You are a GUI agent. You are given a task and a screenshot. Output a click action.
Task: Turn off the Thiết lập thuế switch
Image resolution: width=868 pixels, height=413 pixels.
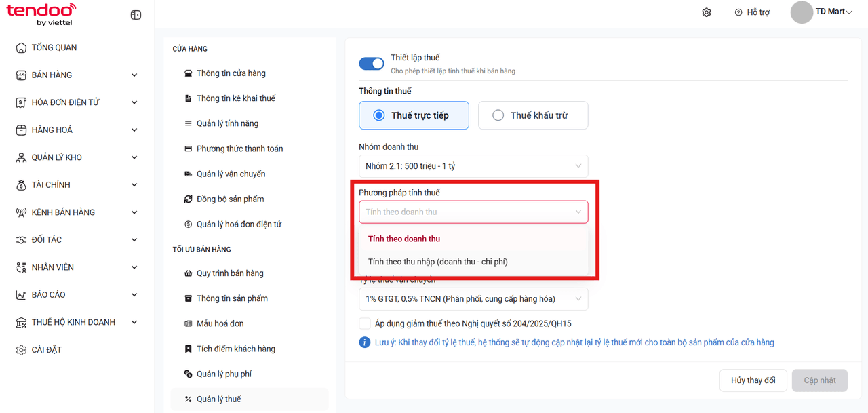(x=372, y=64)
